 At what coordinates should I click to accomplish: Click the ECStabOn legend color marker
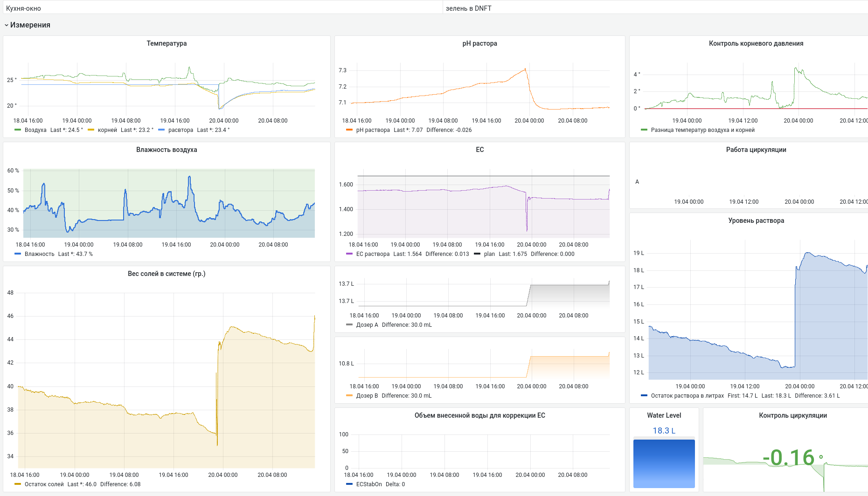pos(349,484)
